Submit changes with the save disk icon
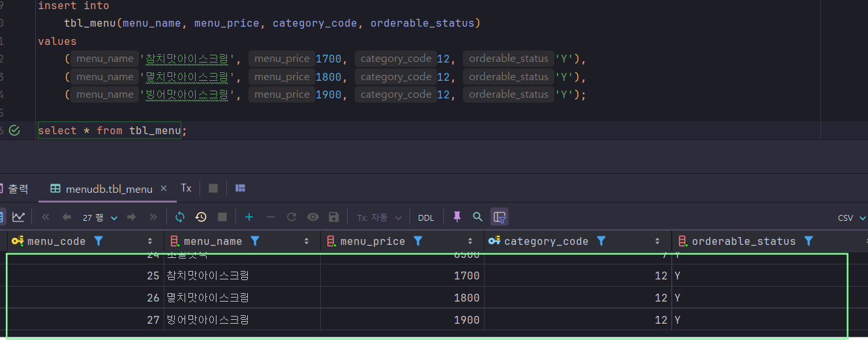The image size is (868, 340). coord(334,217)
